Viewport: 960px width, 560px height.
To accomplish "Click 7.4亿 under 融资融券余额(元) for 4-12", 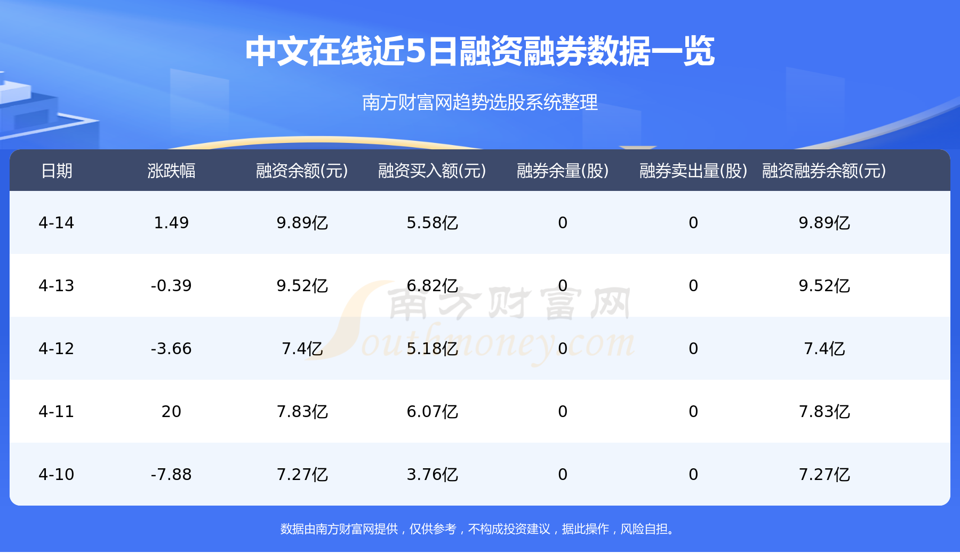I will coord(824,349).
